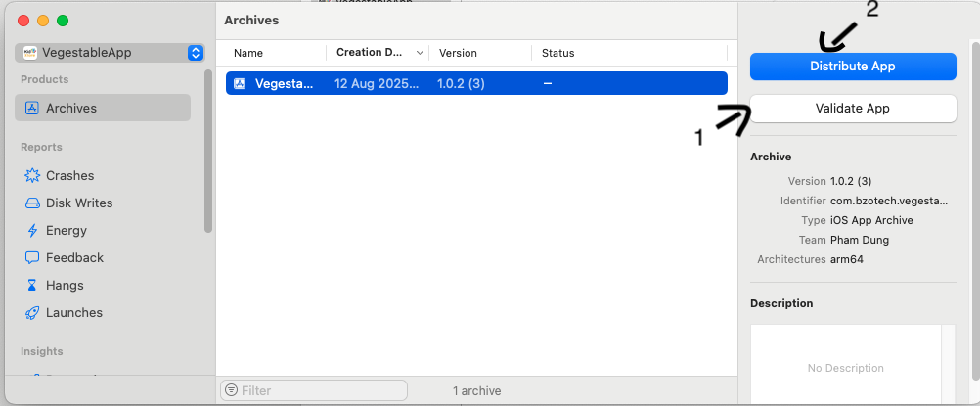
Task: Click the arm64 architectures value
Action: tap(846, 259)
